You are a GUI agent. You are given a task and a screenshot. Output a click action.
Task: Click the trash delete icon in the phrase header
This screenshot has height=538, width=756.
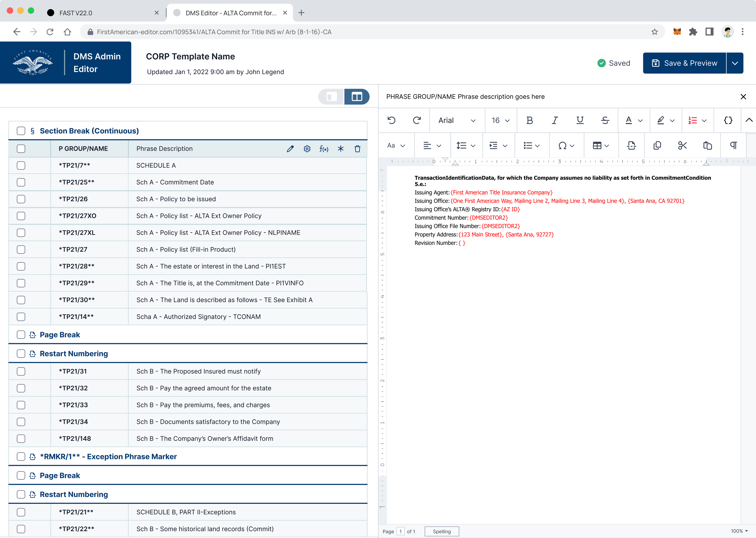(357, 149)
